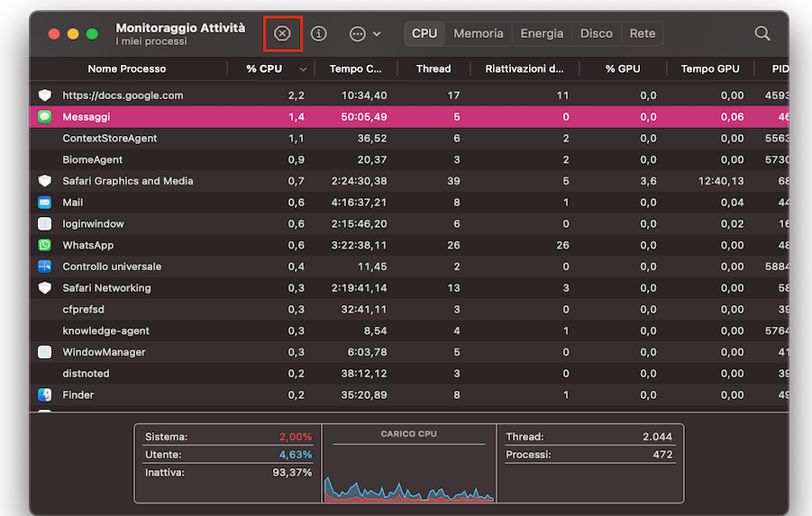Click the Finder icon in process list
Screen dimensions: 812x516
[x=45, y=394]
